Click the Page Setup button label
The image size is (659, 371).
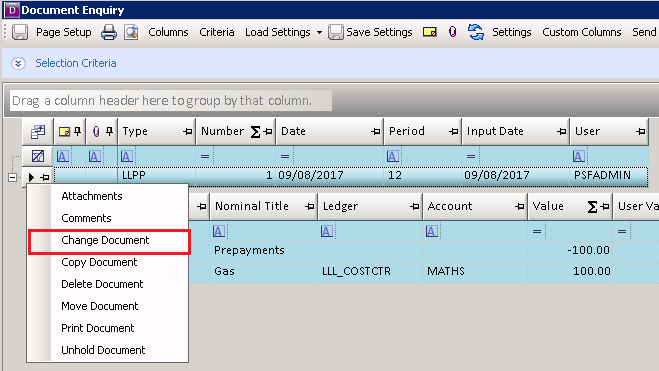63,32
